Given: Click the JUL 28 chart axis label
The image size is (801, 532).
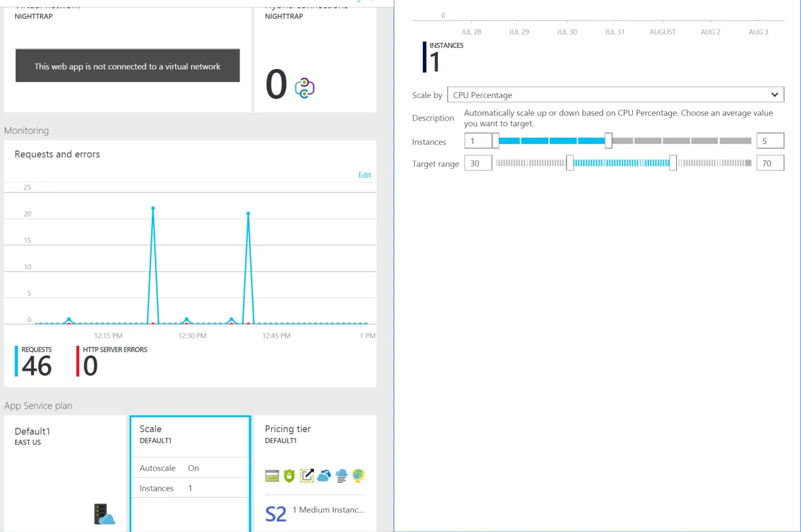Looking at the screenshot, I should pyautogui.click(x=471, y=32).
